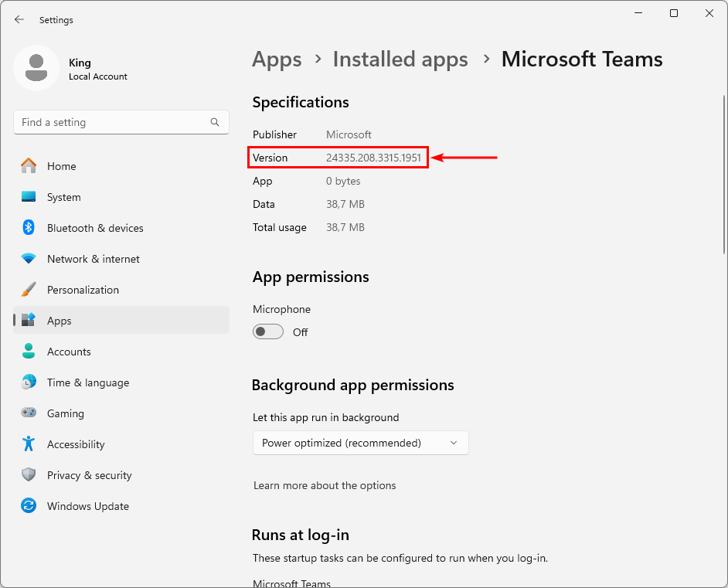Expand the background permission dropdown
This screenshot has height=588, width=728.
point(360,443)
